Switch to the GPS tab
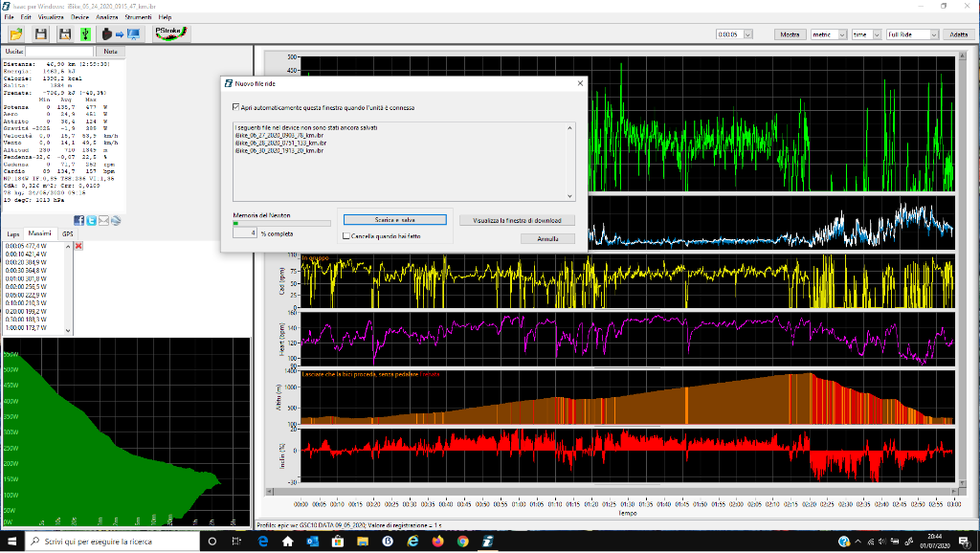Viewport: 980px width, 553px height. 67,233
